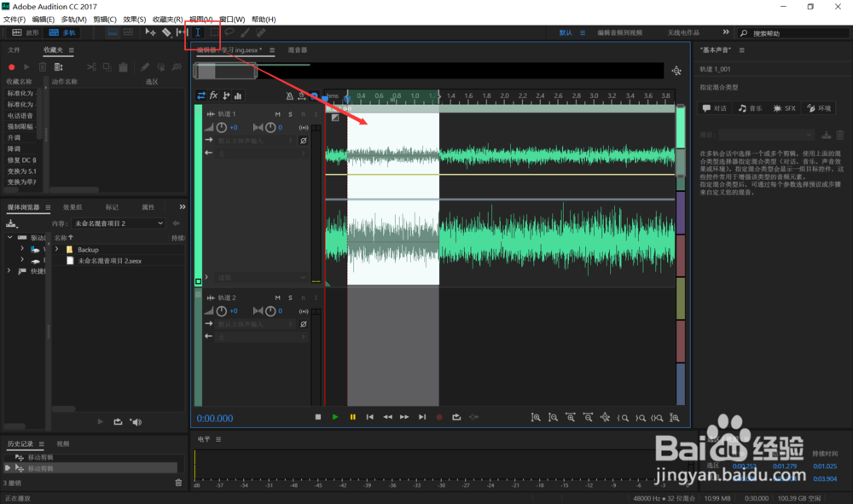Screen dimensions: 853x504
Task: Click 轨道 1 pan knob
Action: 270,128
